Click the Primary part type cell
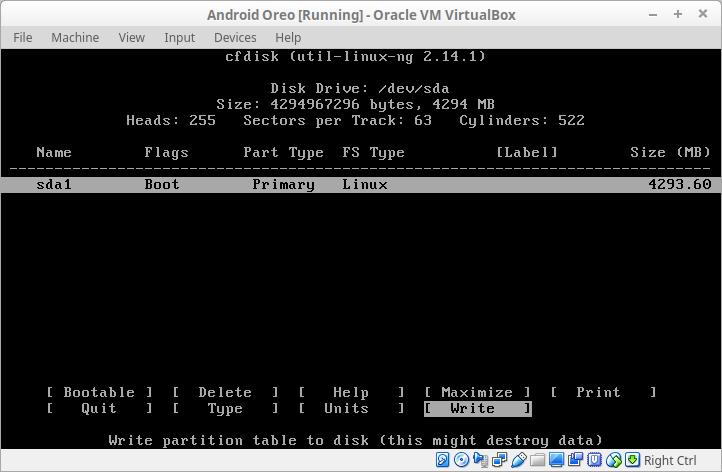 (283, 185)
